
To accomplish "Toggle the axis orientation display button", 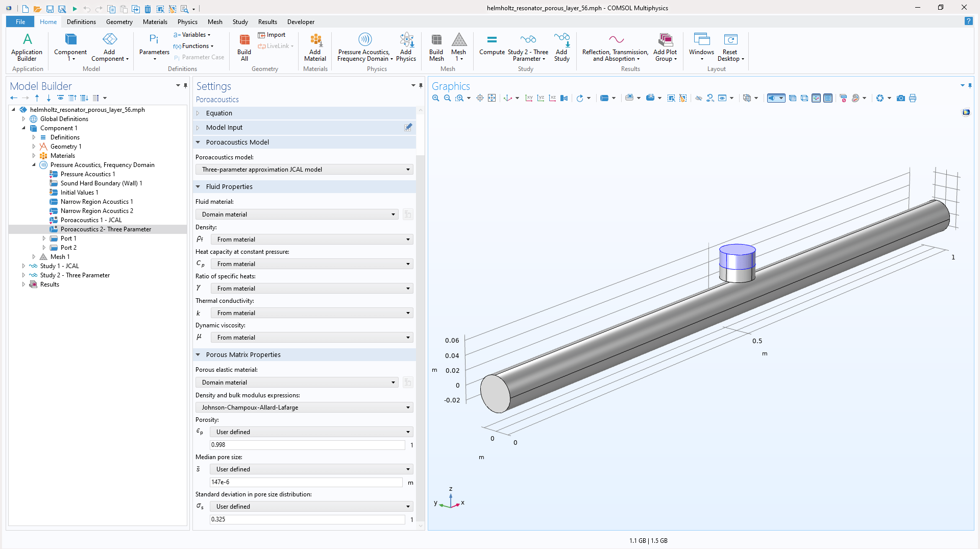I will pyautogui.click(x=816, y=98).
